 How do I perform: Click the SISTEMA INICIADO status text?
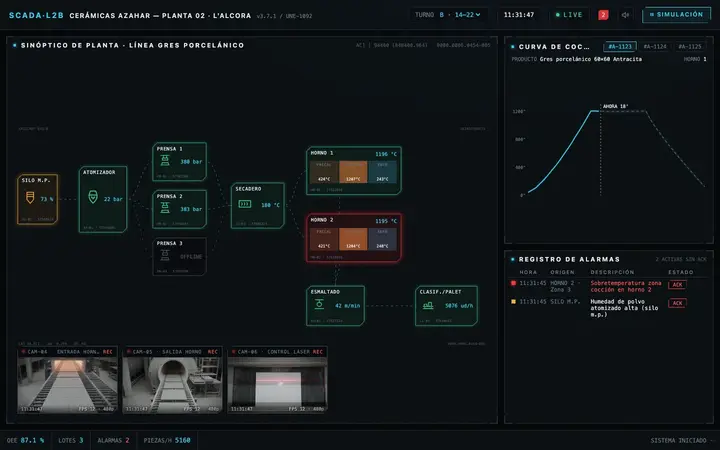678,440
